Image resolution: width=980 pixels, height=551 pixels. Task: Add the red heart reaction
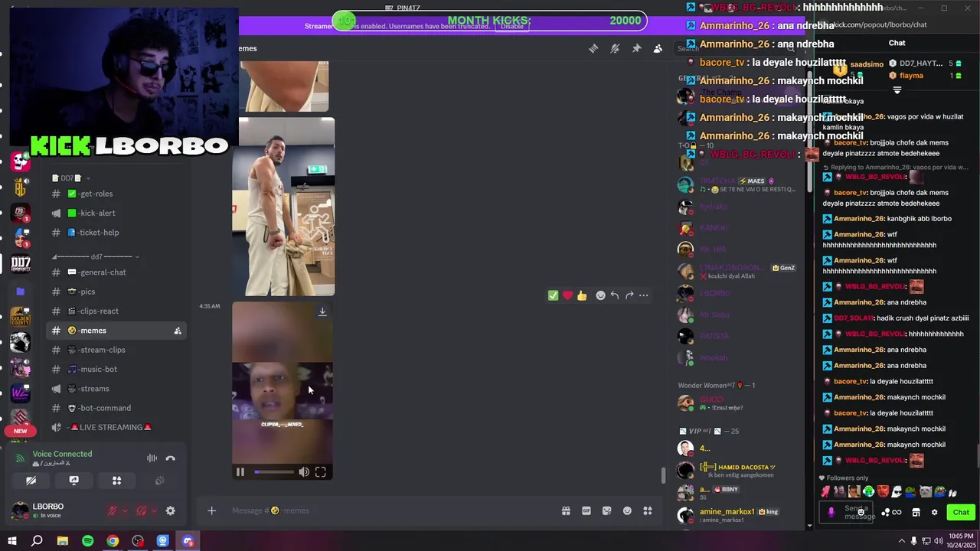[x=567, y=295]
